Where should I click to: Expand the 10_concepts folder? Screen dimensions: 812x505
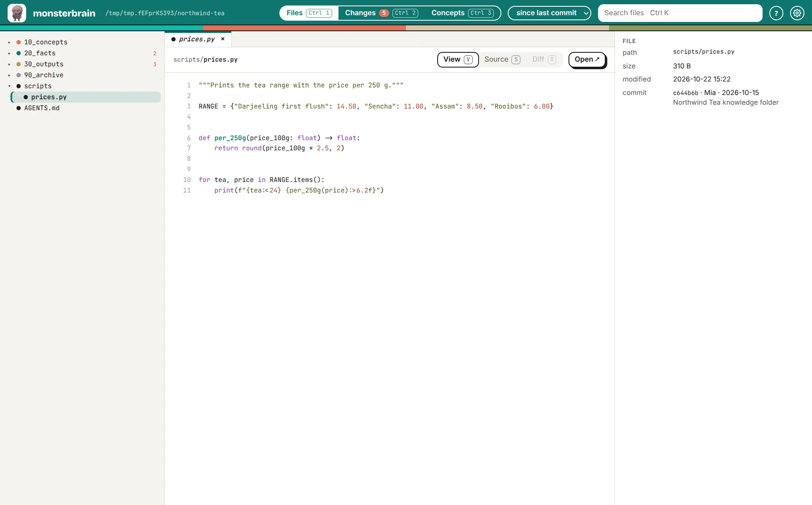(9, 42)
